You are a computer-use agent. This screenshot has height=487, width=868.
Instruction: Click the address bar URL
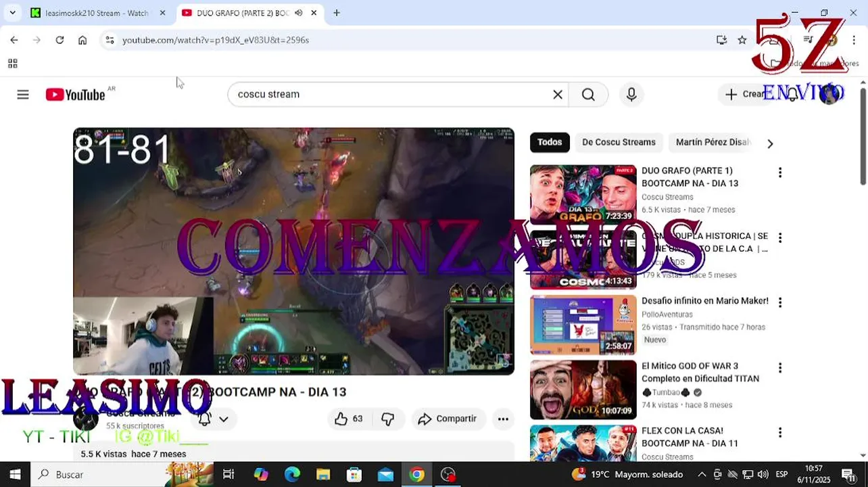click(x=216, y=40)
